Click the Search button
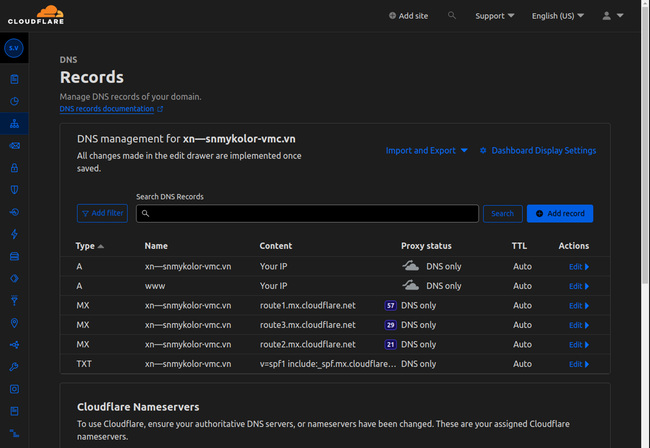The image size is (650, 448). tap(502, 213)
